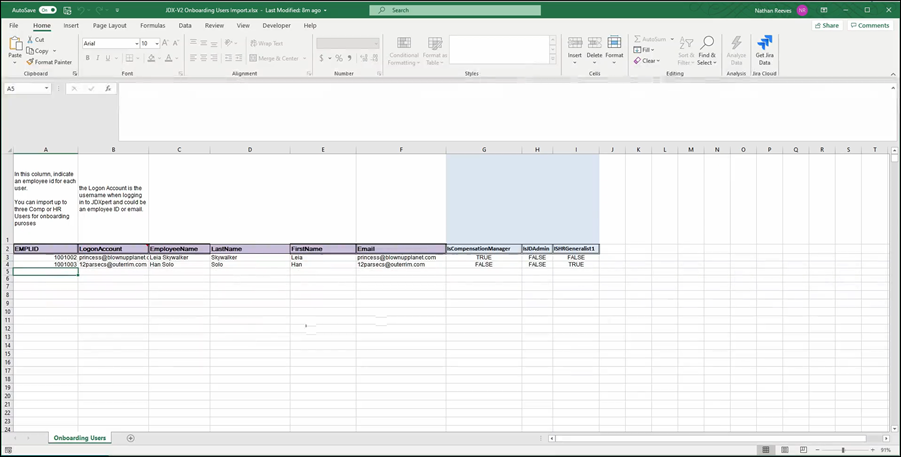Expand the Name Box dropdown arrow
Screen dimensions: 901x457
46,88
